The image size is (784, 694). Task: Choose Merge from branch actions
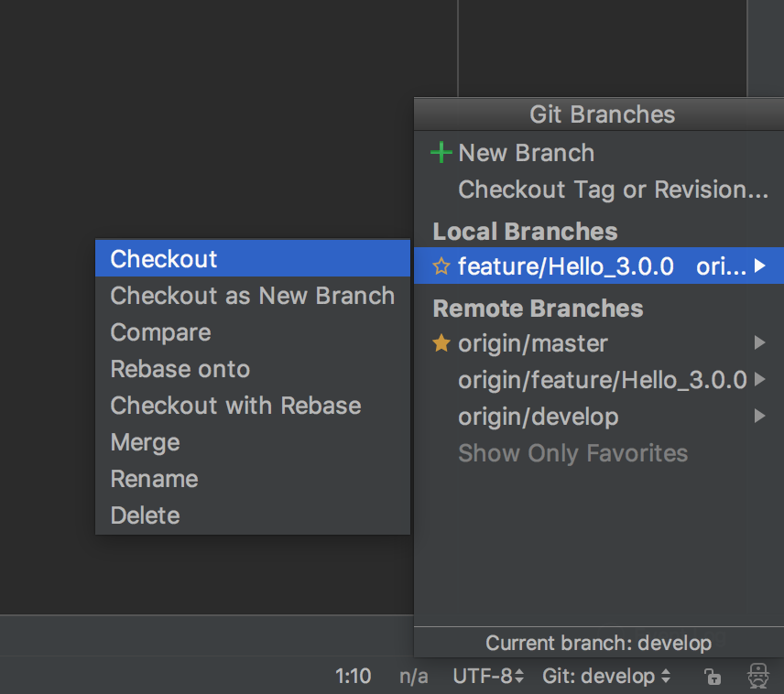[x=253, y=442]
